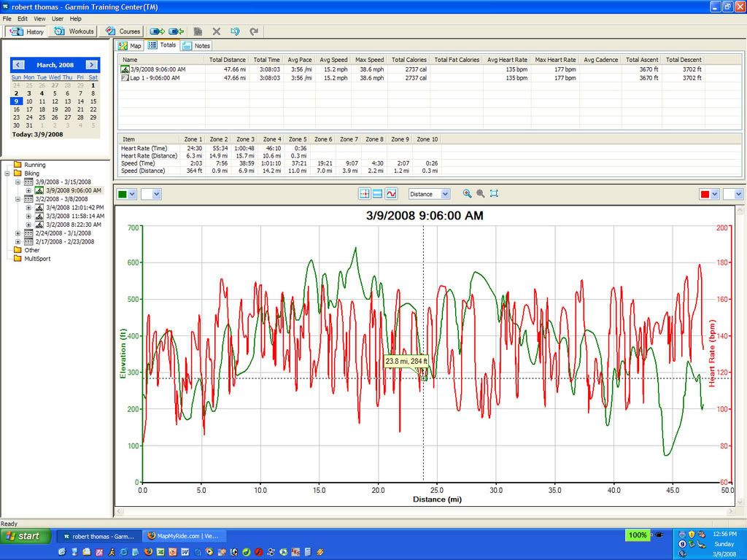Image resolution: width=747 pixels, height=560 pixels.
Task: Switch to MapMyRide.com taskbar window
Action: (185, 536)
